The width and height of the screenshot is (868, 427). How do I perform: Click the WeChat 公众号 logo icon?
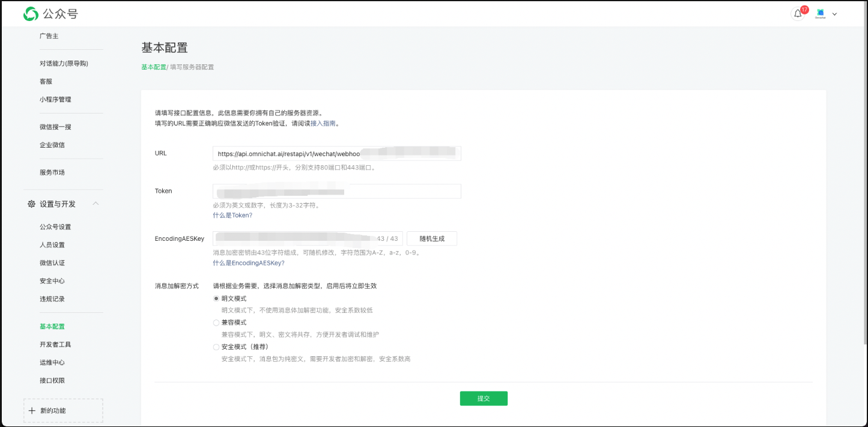point(31,14)
